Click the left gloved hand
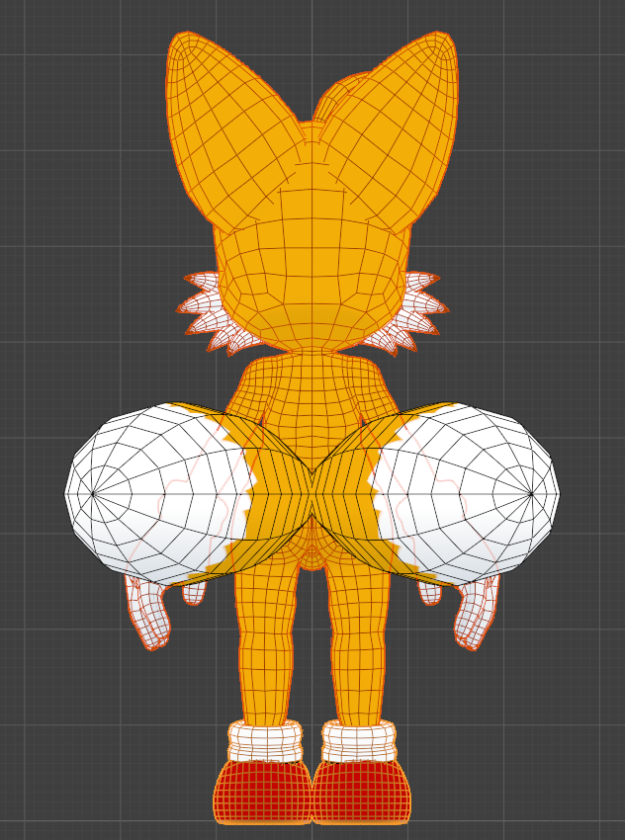This screenshot has width=625, height=840. click(x=148, y=614)
